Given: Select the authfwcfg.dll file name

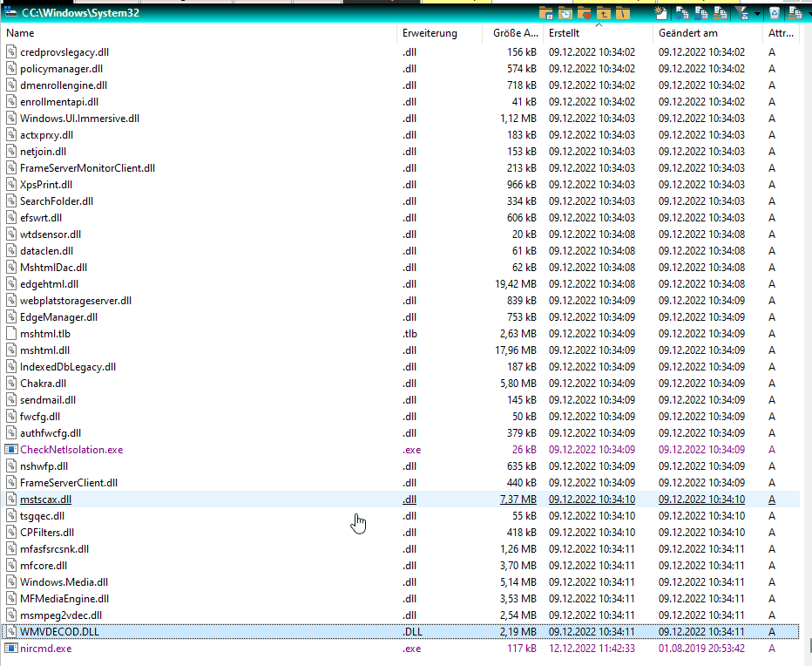Looking at the screenshot, I should [x=51, y=432].
